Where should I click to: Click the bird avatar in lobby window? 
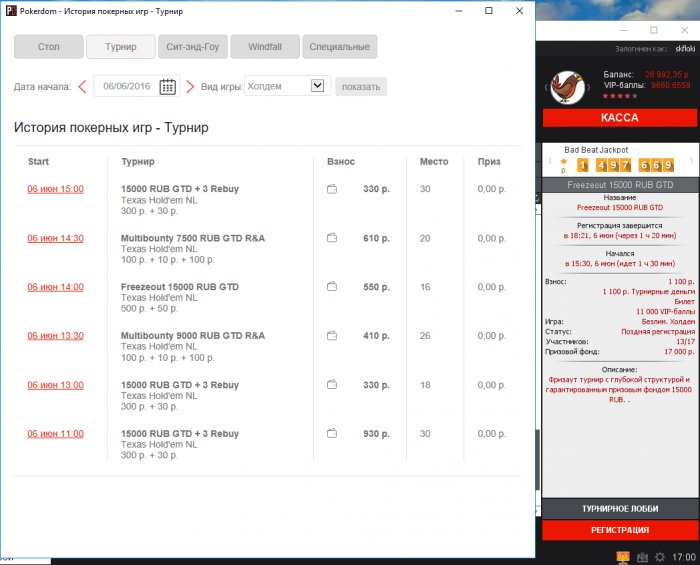click(x=567, y=87)
